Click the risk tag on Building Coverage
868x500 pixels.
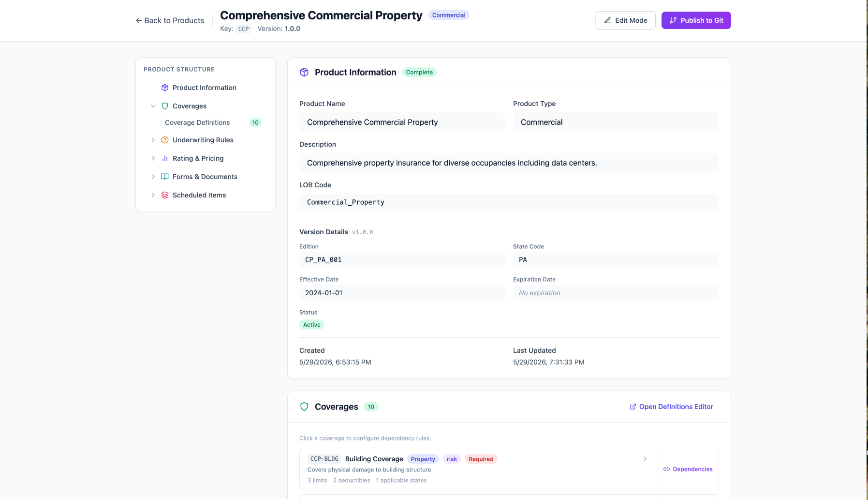(452, 459)
